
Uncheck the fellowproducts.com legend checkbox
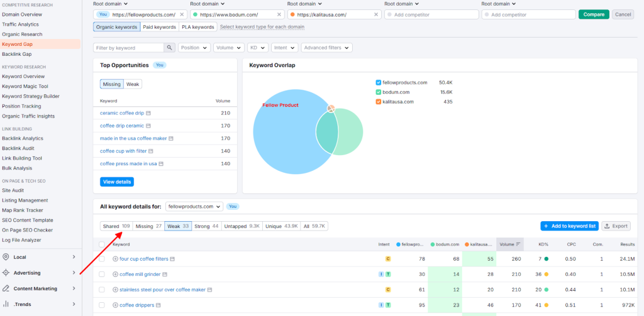[378, 82]
